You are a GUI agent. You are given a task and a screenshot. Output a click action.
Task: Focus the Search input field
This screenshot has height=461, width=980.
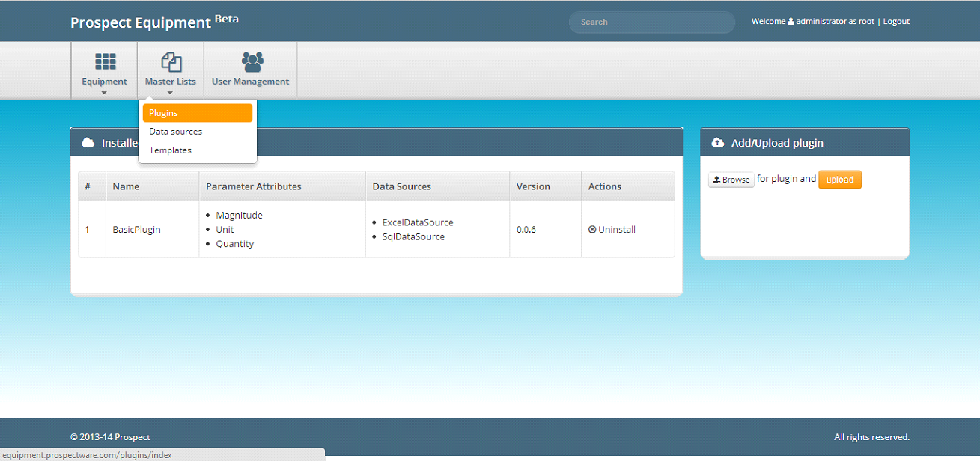point(652,22)
